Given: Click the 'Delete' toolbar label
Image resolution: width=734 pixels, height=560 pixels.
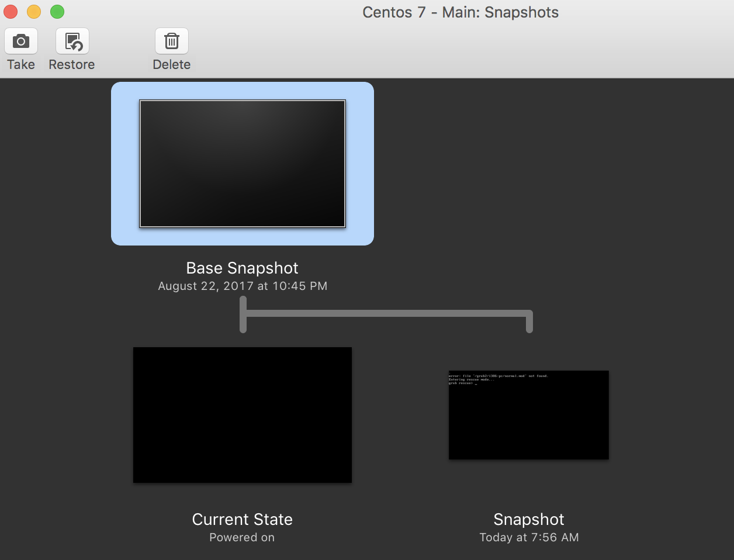Looking at the screenshot, I should click(172, 64).
